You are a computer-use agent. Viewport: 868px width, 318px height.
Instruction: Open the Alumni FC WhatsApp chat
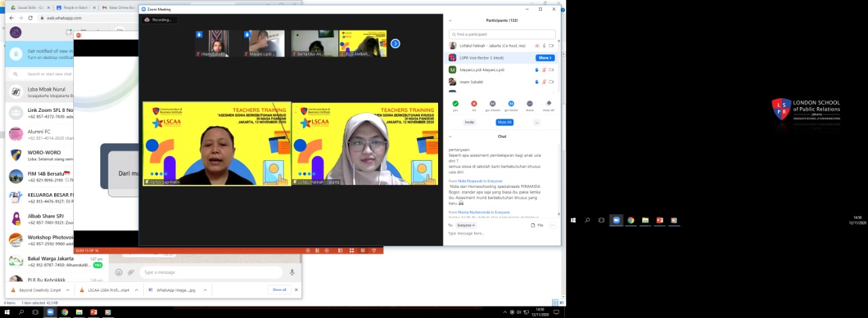(x=39, y=134)
